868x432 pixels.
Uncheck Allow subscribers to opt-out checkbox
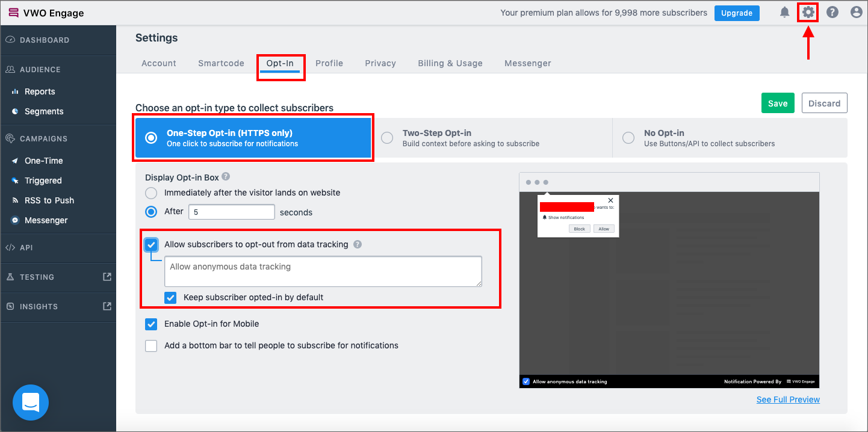[x=151, y=245]
